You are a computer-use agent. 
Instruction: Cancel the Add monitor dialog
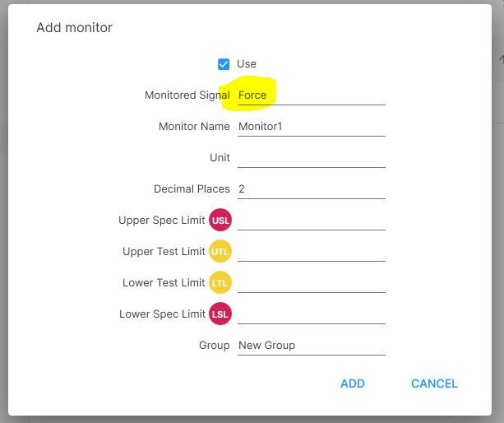click(434, 383)
